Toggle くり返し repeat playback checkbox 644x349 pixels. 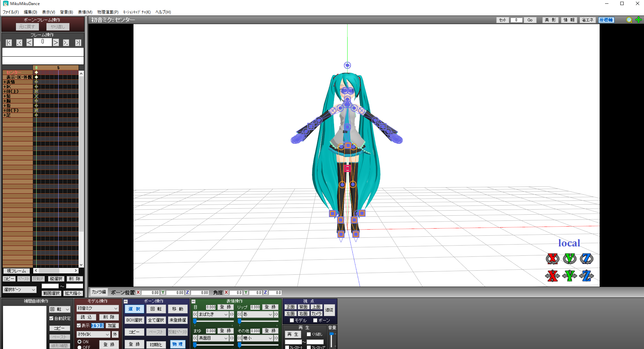309,334
